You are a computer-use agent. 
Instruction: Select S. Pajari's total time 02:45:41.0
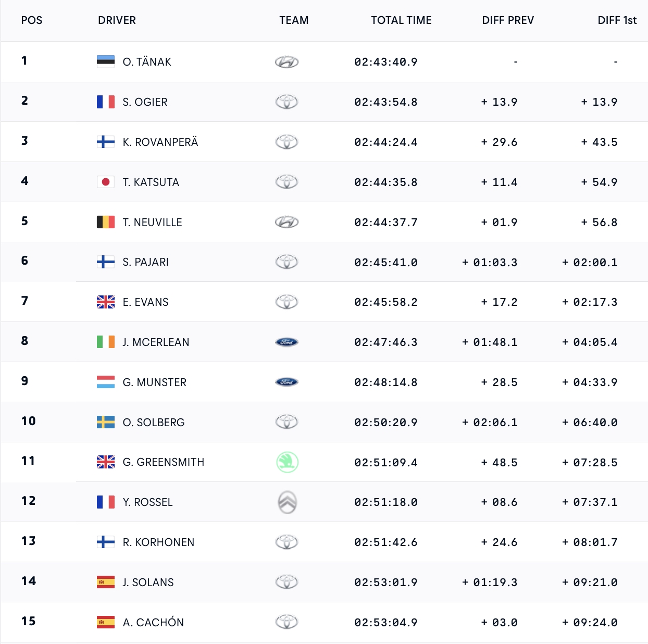tap(386, 263)
